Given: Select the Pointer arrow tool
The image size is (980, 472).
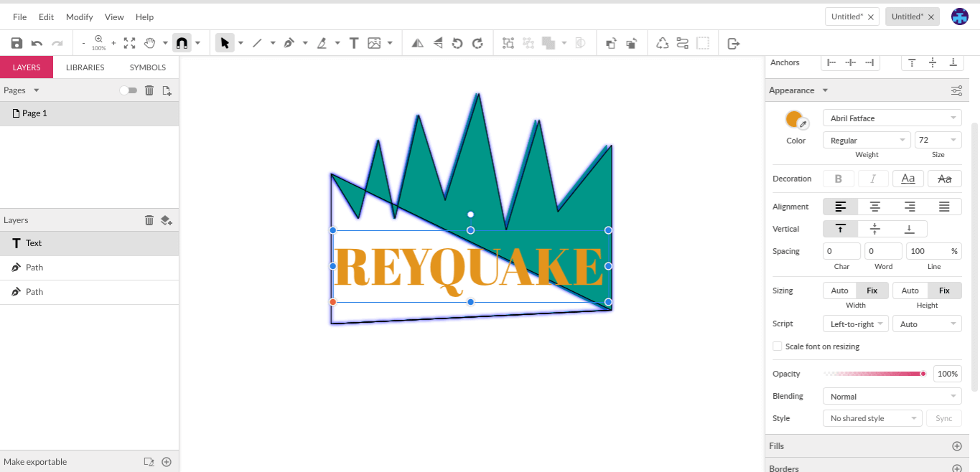Looking at the screenshot, I should pos(225,43).
